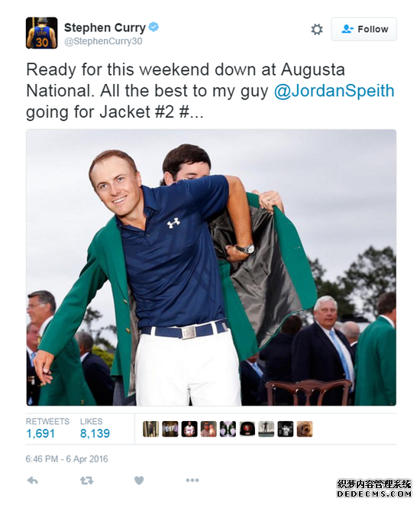The height and width of the screenshot is (505, 420).
Task: Click the first liker avatar thumbnail
Action: [x=151, y=429]
